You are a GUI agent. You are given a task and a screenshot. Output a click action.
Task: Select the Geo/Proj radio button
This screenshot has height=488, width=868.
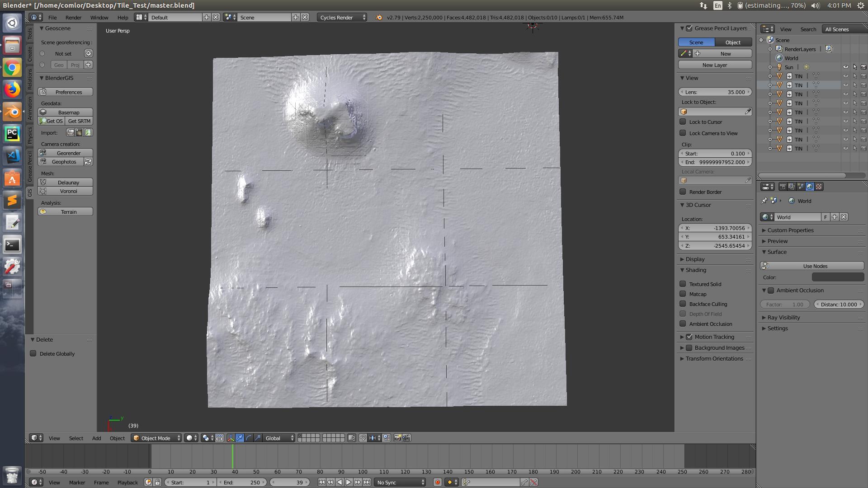point(42,65)
